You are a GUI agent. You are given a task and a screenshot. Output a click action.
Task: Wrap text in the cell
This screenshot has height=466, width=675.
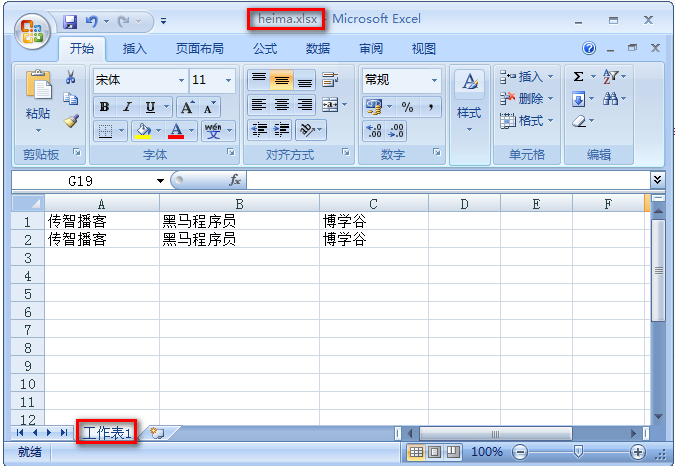pyautogui.click(x=330, y=80)
